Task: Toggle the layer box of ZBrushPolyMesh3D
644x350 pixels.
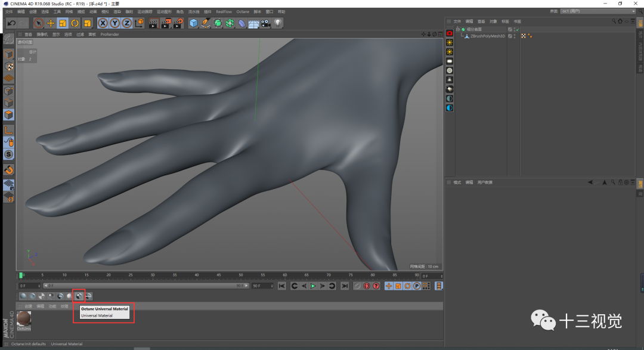Action: [x=510, y=36]
